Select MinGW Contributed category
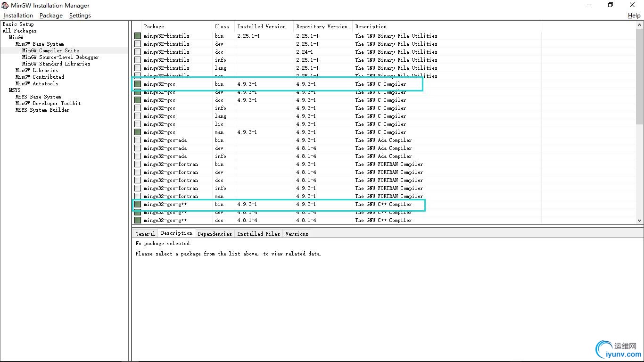644x362 pixels. pos(40,77)
